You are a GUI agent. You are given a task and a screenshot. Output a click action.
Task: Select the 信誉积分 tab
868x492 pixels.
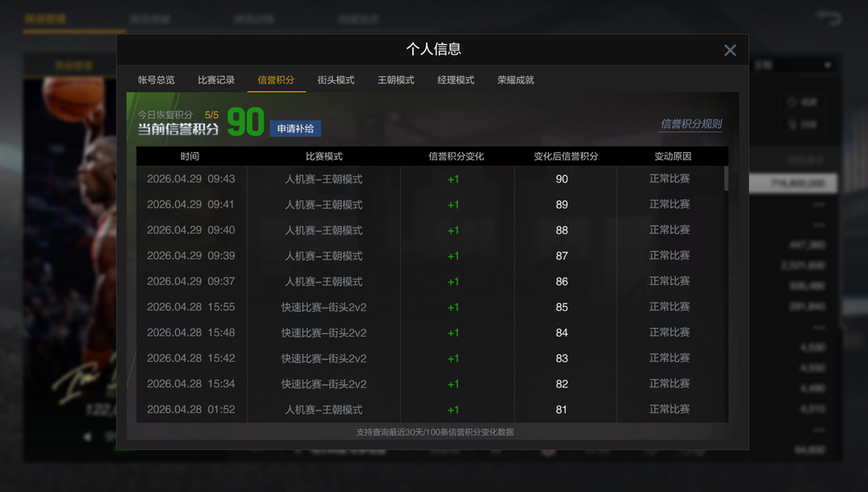coord(276,80)
